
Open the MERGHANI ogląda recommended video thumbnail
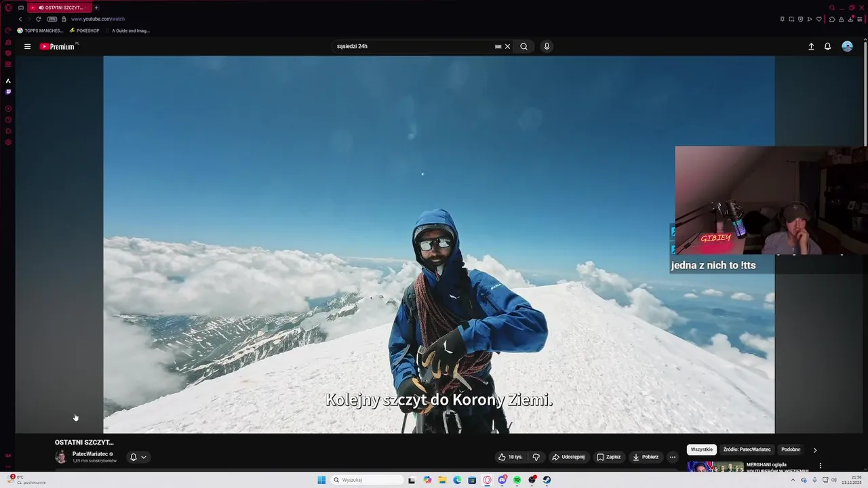(715, 466)
